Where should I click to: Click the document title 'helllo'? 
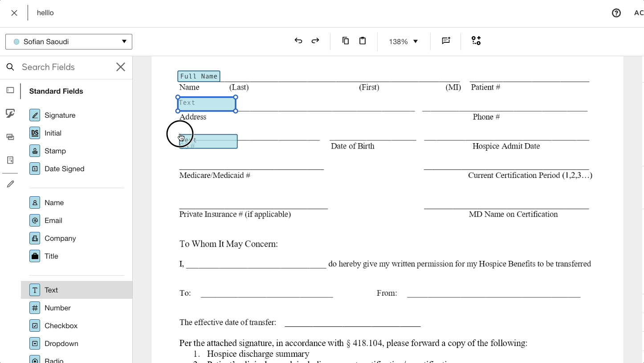(x=45, y=13)
